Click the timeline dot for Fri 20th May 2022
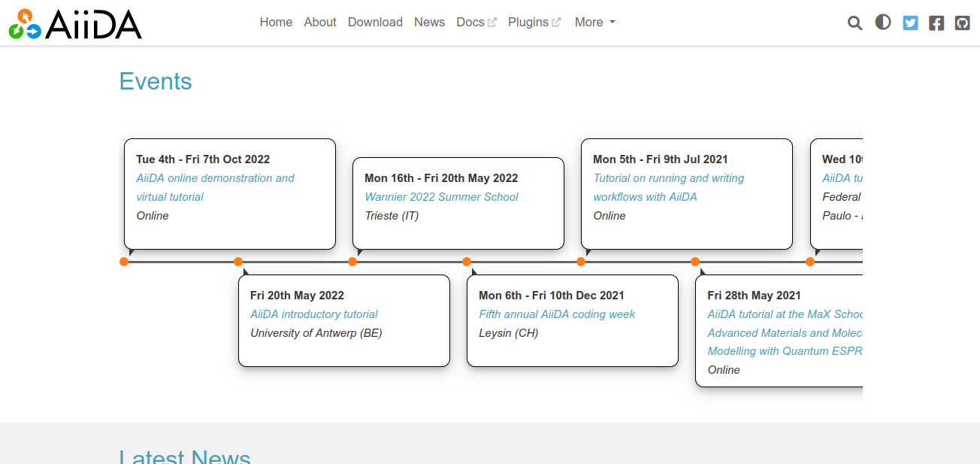Viewport: 980px width, 464px height. pos(238,262)
